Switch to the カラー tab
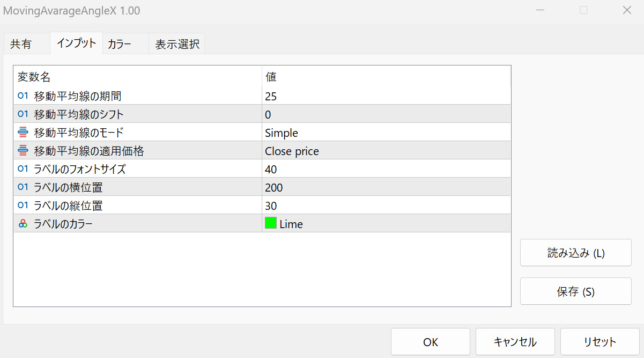 pyautogui.click(x=119, y=44)
